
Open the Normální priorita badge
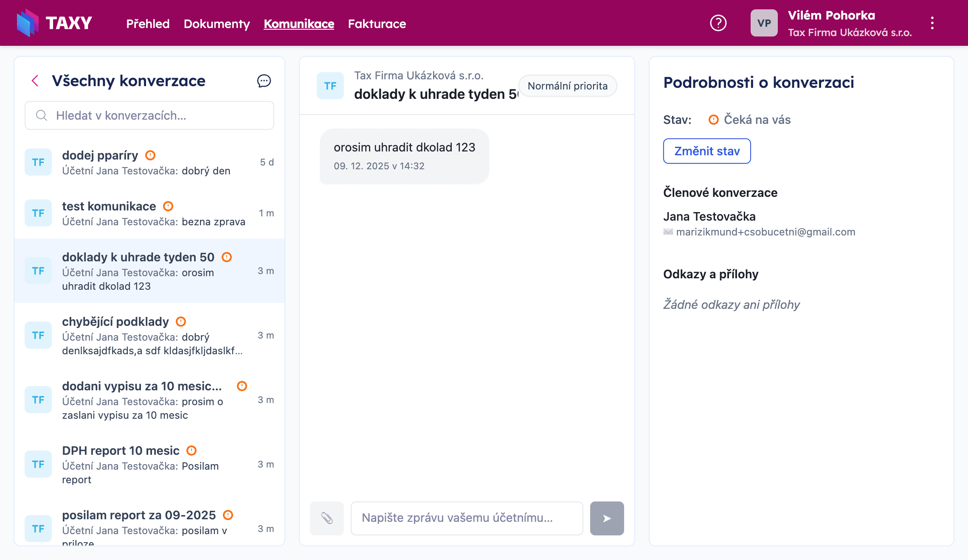click(567, 86)
